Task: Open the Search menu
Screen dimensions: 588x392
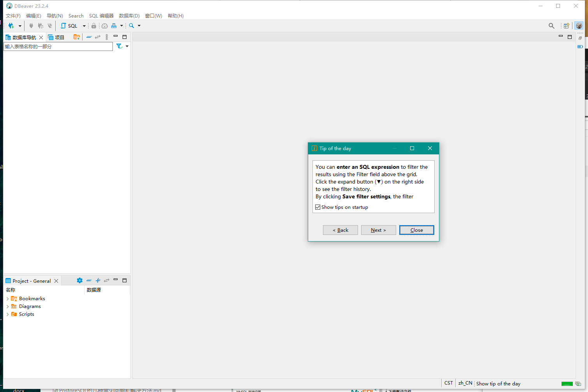Action: [76, 16]
